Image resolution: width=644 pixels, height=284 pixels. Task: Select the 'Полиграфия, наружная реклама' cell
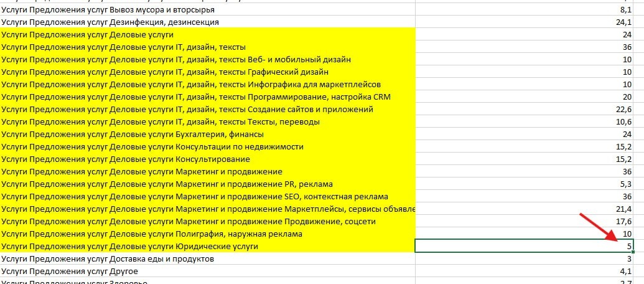pyautogui.click(x=207, y=234)
